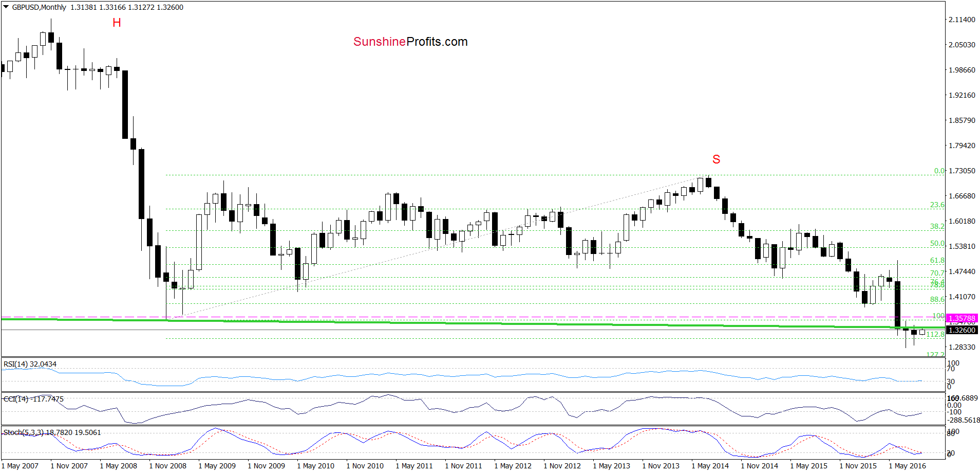The image size is (980, 473).
Task: Select the 2.05030 price axis label
Action: [x=962, y=45]
